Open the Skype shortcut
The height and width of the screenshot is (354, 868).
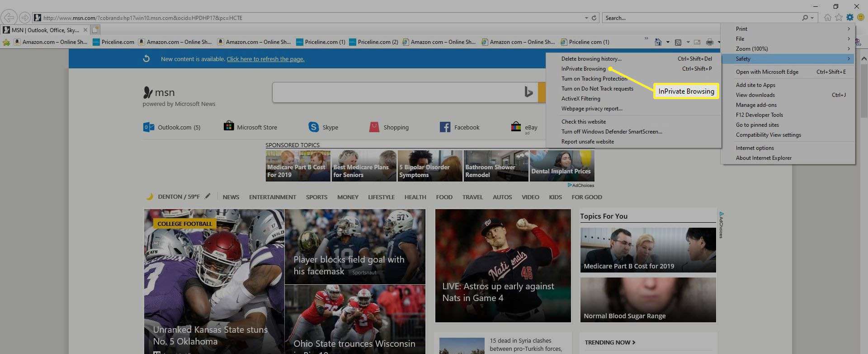323,127
